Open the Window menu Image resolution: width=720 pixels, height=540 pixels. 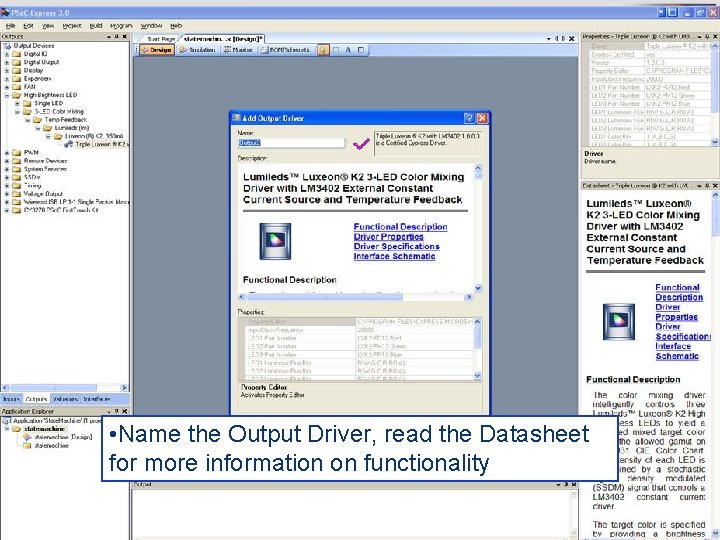click(151, 26)
